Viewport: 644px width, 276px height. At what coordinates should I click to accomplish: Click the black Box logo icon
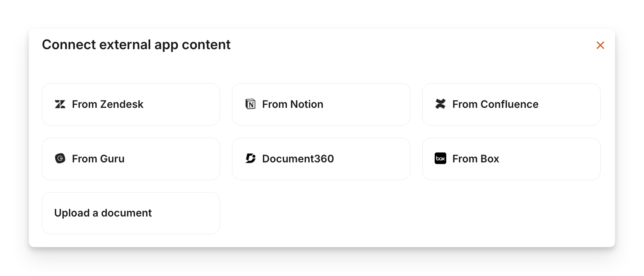click(x=440, y=159)
